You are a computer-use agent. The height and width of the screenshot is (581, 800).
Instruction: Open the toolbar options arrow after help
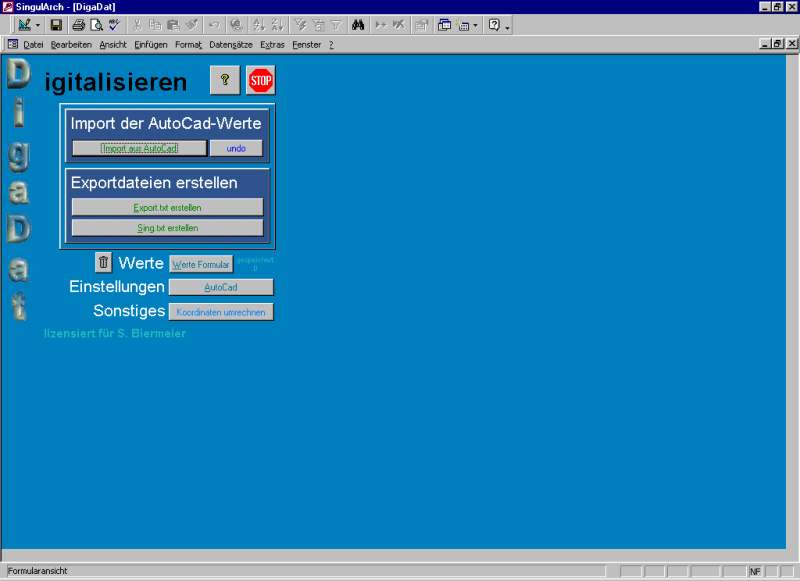[x=508, y=27]
